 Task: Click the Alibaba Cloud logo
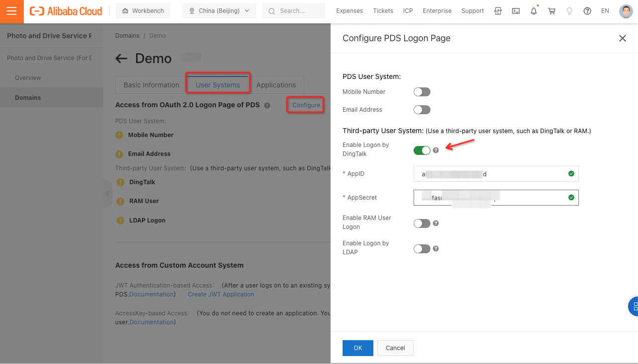tap(66, 11)
